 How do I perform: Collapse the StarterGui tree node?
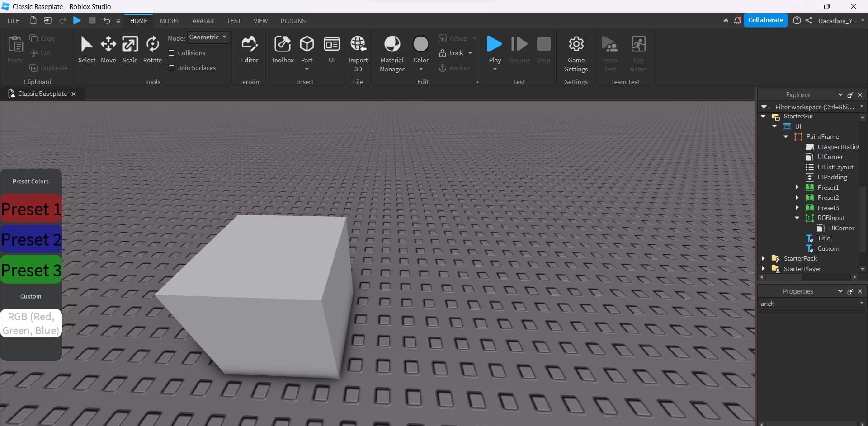[x=763, y=116]
